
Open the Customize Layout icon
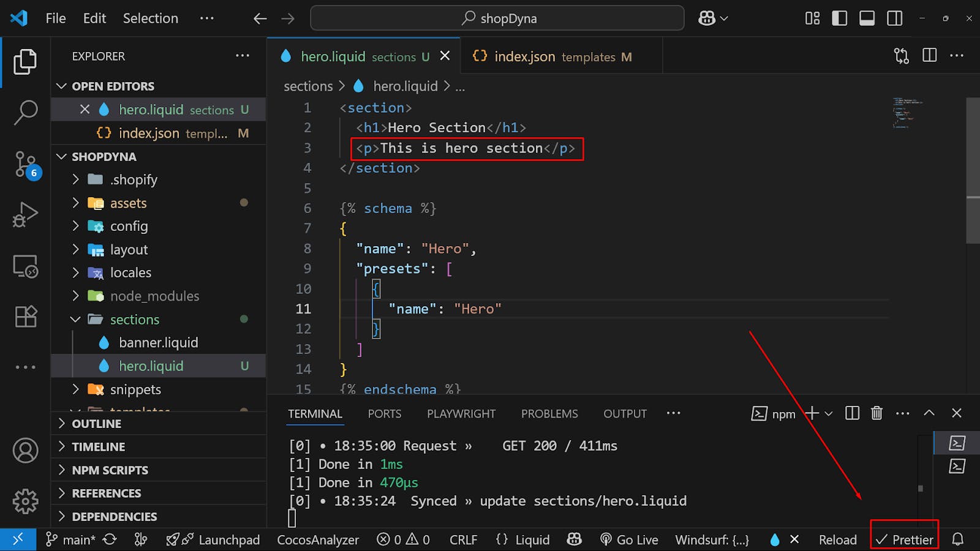[x=812, y=18]
